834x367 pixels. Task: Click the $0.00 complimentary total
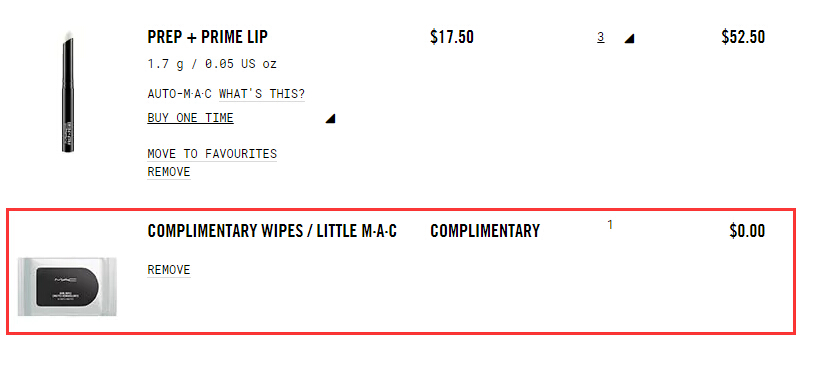click(x=747, y=231)
